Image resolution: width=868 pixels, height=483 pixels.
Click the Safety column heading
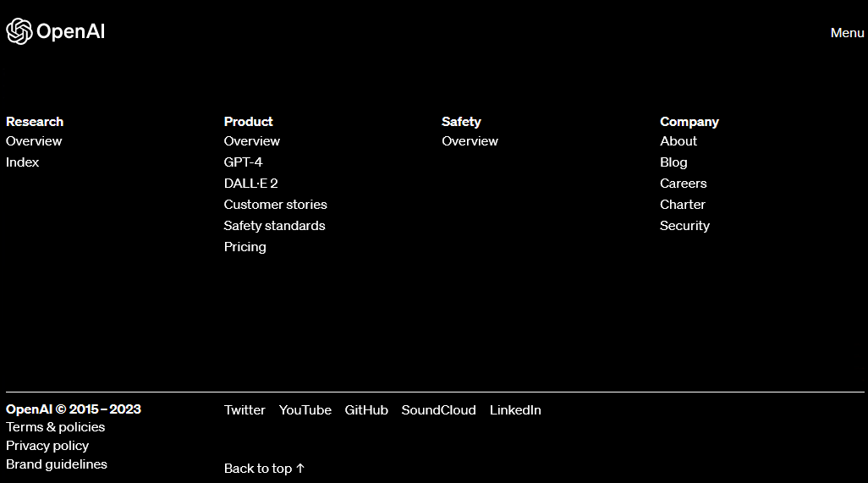(461, 122)
